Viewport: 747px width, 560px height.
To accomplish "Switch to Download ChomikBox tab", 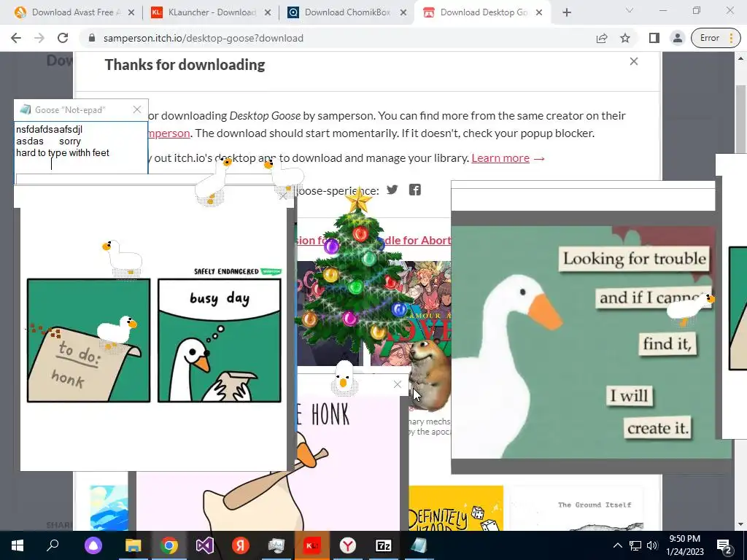I will [348, 12].
